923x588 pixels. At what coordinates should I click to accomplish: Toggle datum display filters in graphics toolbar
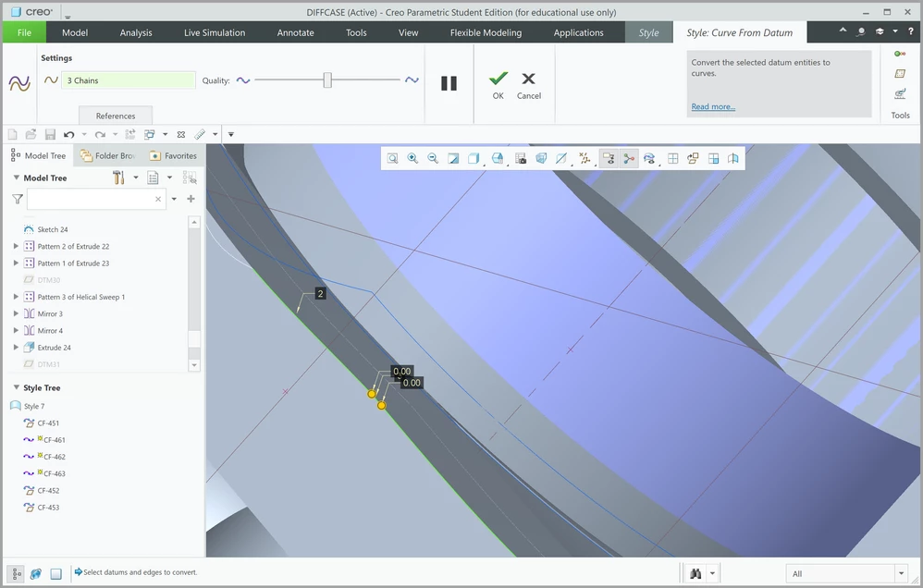pos(585,157)
